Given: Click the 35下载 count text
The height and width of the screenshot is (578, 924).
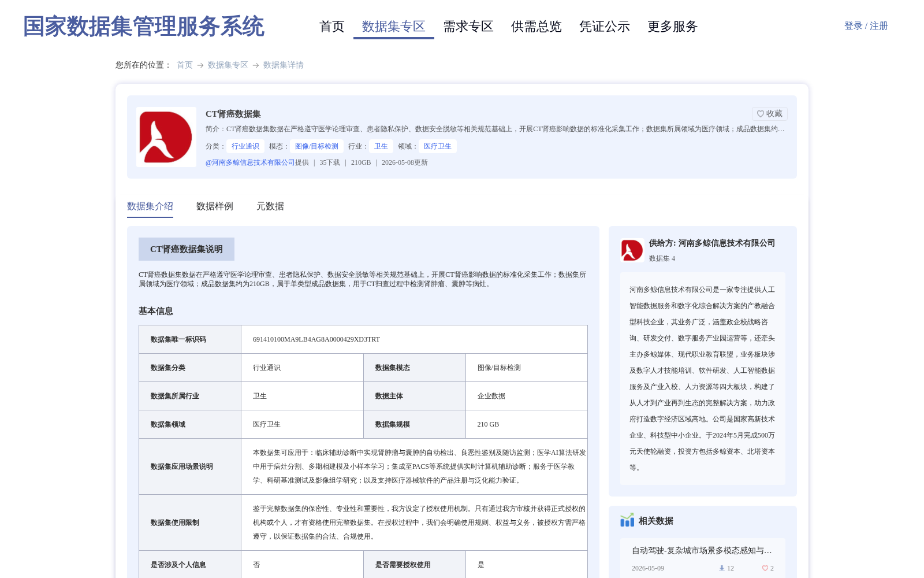Looking at the screenshot, I should coord(330,162).
